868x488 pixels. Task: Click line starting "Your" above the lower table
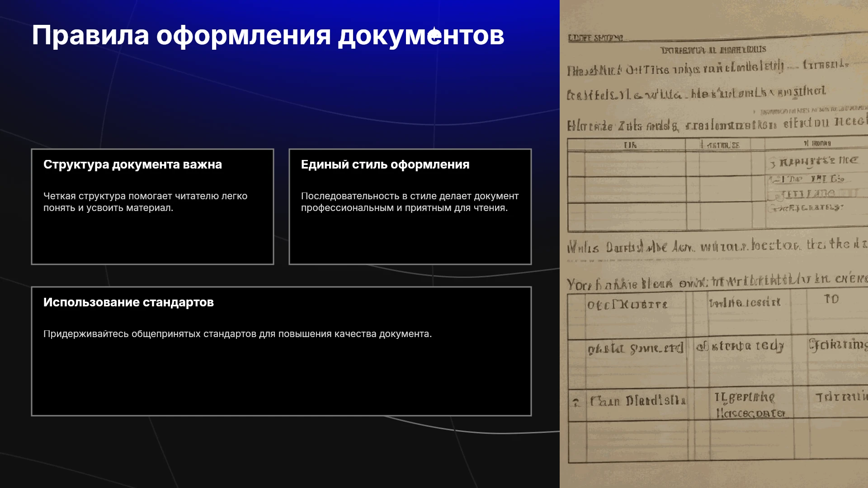tap(717, 282)
